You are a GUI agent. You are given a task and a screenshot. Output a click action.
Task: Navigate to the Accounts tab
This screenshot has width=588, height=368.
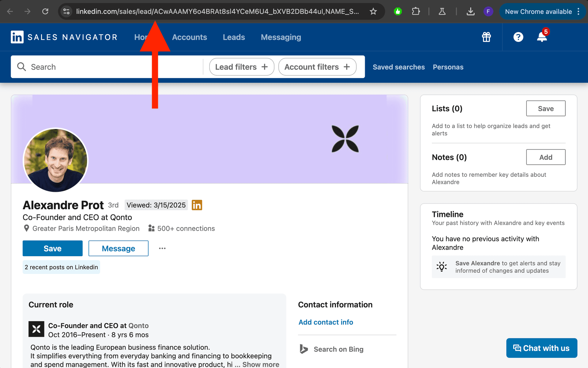(190, 37)
